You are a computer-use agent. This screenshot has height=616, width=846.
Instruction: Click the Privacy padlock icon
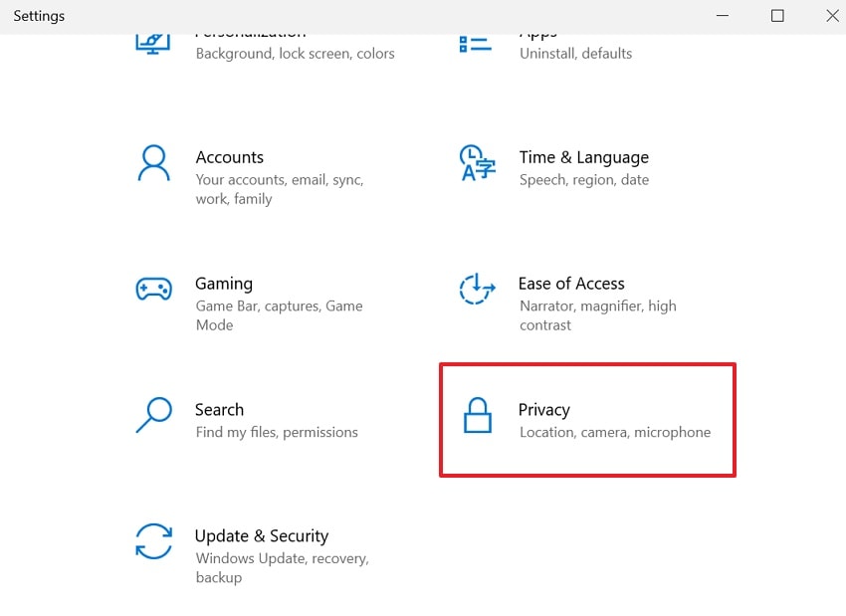(x=477, y=415)
